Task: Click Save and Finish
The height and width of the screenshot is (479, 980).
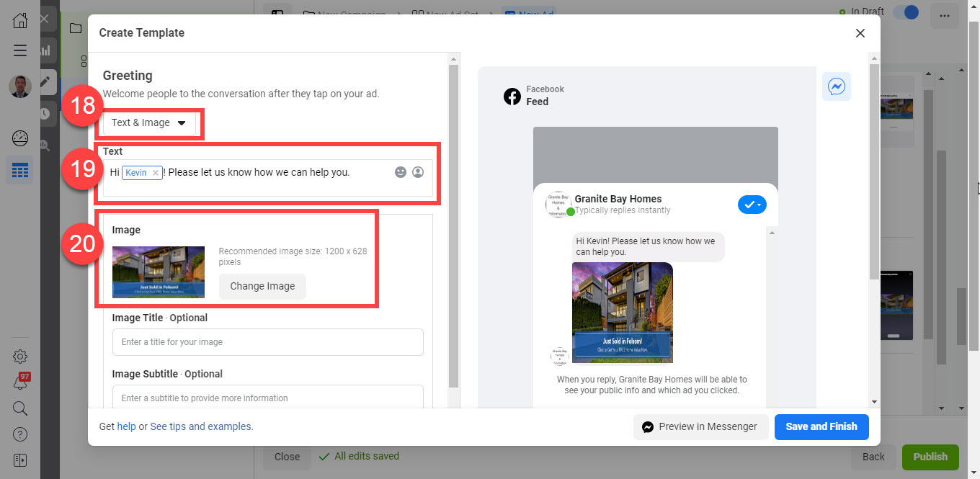Action: (821, 426)
